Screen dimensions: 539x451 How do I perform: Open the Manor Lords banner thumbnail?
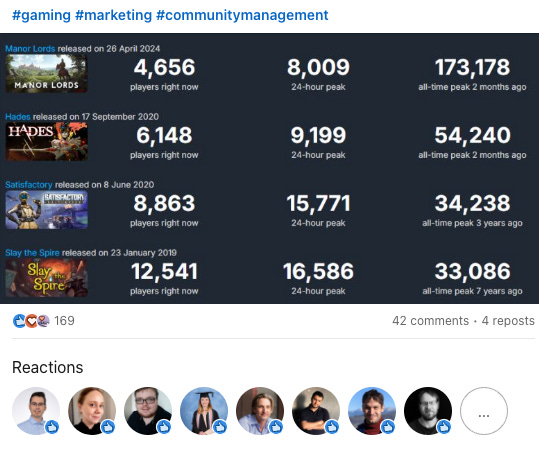[46, 74]
